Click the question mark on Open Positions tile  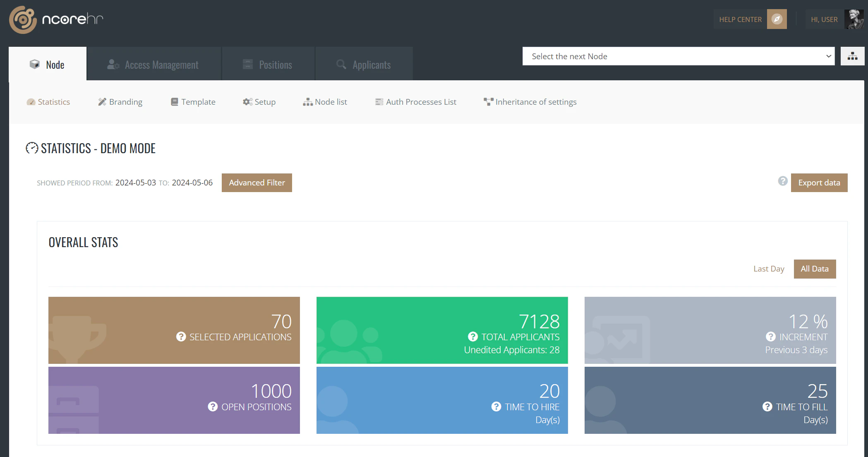click(213, 406)
